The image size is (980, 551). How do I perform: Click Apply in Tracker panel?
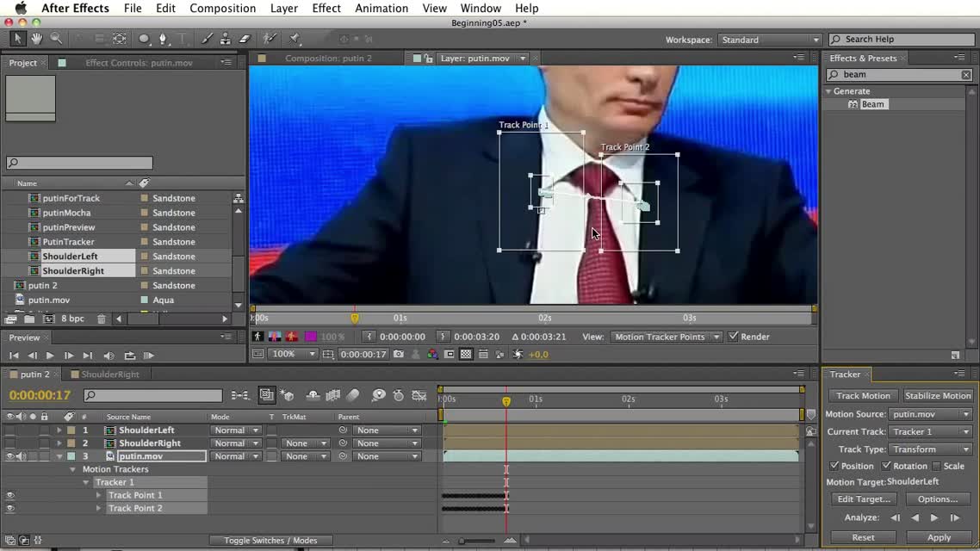(939, 537)
